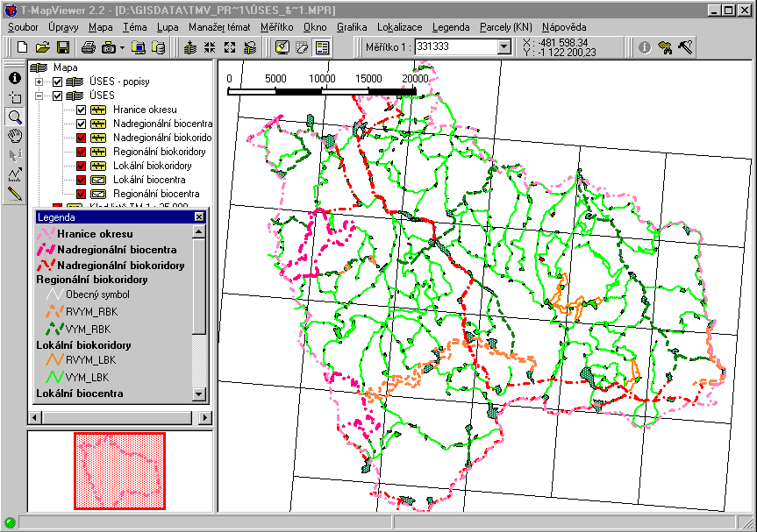Toggle the ÚSES group checkbox
Image resolution: width=757 pixels, height=532 pixels.
tap(57, 96)
